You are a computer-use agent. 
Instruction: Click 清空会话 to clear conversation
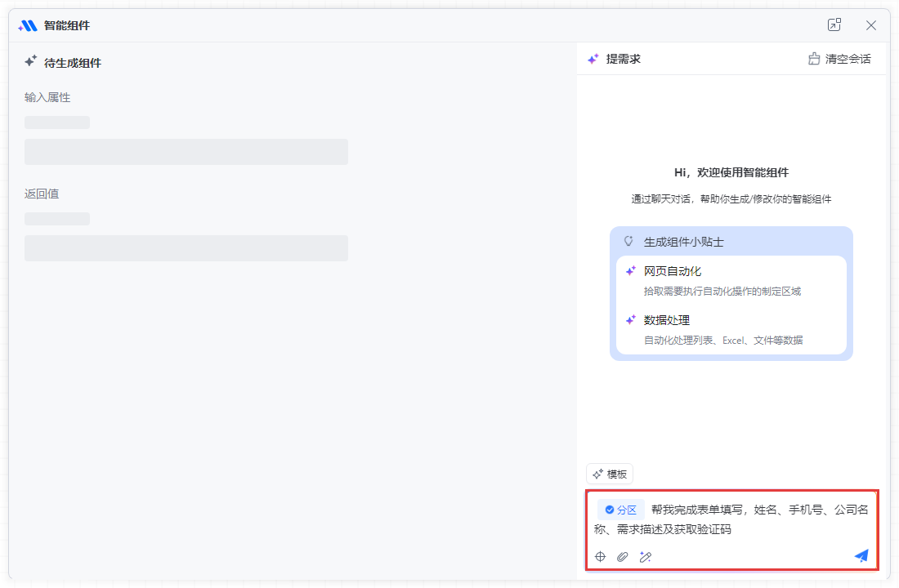[x=839, y=59]
